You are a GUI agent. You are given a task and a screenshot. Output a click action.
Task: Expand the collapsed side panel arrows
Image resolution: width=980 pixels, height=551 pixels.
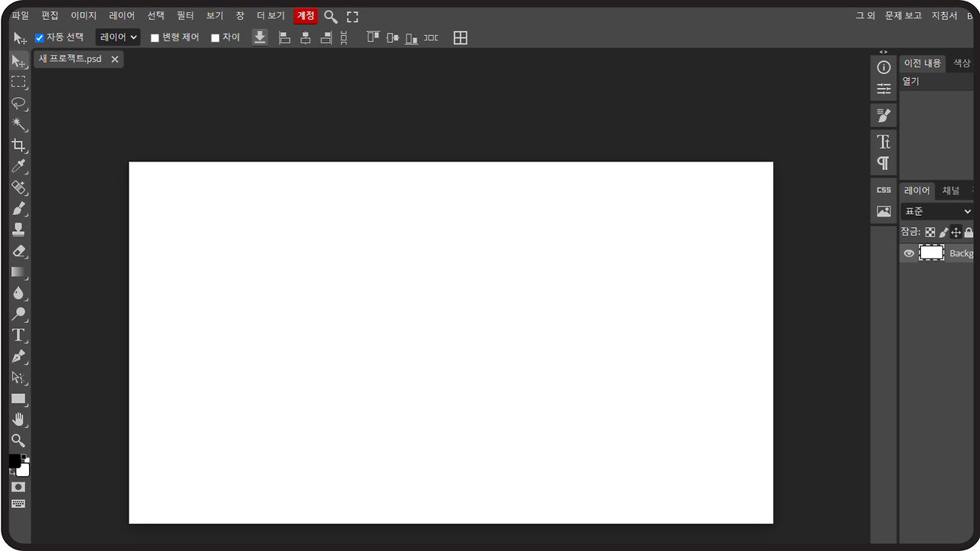point(884,52)
